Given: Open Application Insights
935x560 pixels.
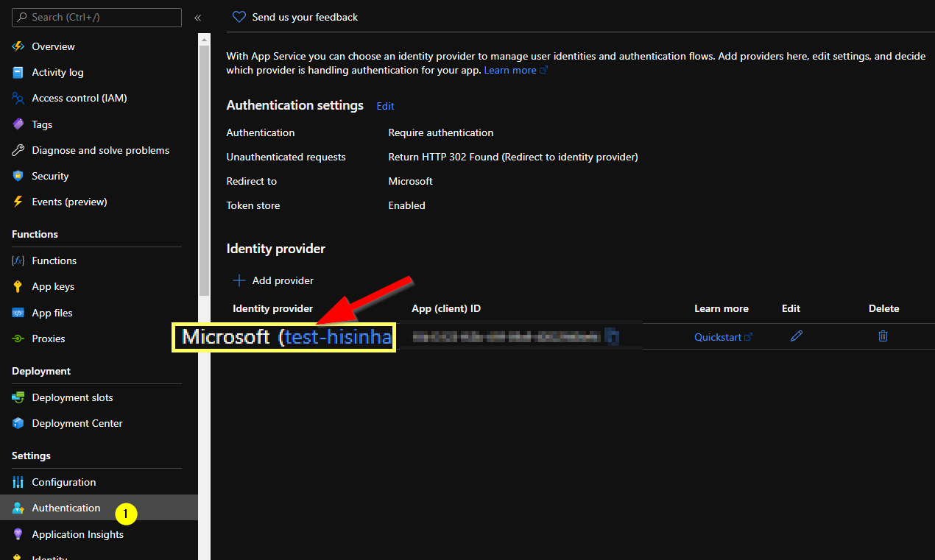Looking at the screenshot, I should 99,534.
